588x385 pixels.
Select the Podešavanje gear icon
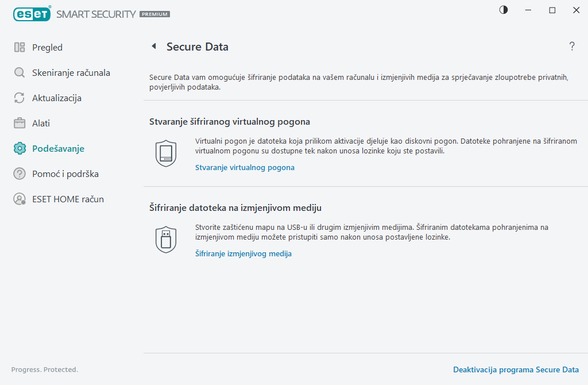(x=18, y=148)
